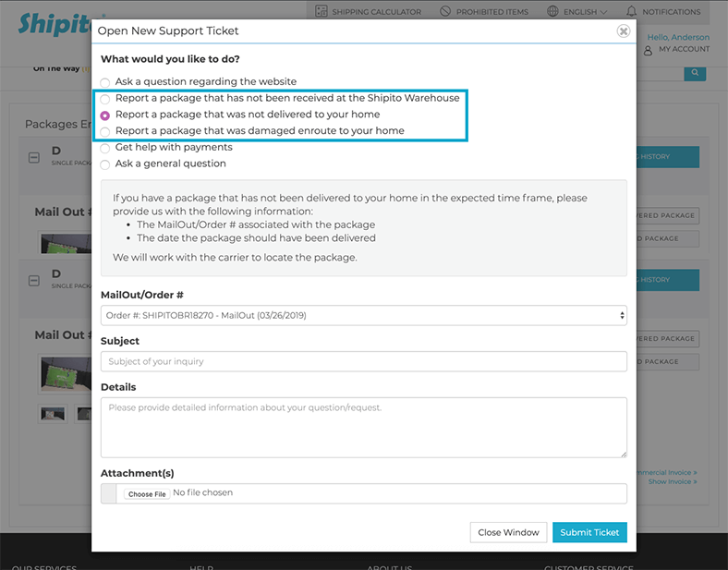The width and height of the screenshot is (728, 570).
Task: Click the globe language icon
Action: pos(552,11)
